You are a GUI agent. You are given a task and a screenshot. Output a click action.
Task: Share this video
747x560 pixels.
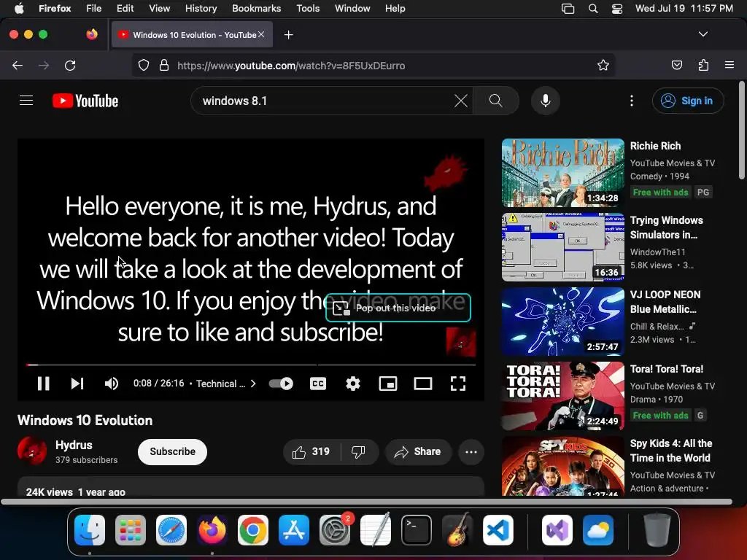click(418, 451)
